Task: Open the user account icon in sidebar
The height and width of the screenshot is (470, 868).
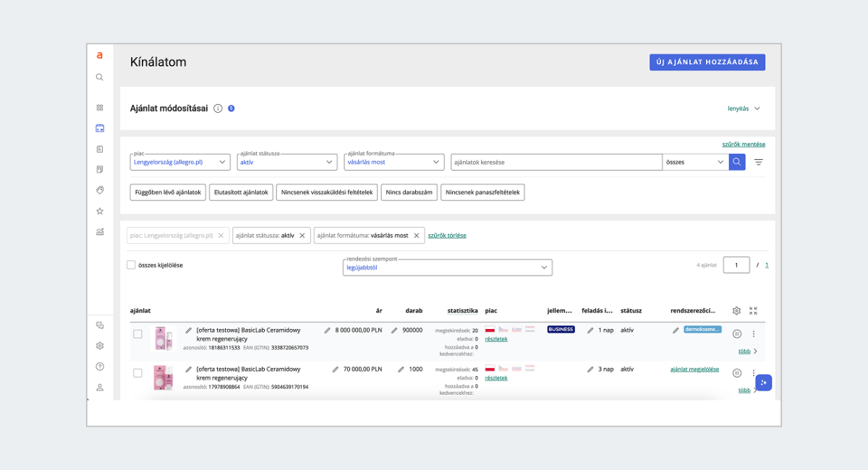Action: [100, 388]
